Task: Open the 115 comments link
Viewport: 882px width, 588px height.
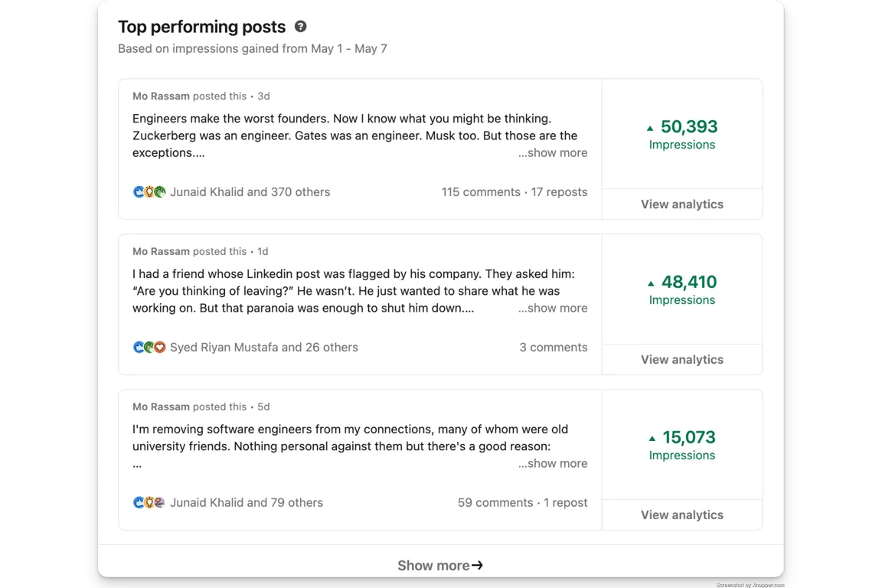Action: tap(480, 192)
